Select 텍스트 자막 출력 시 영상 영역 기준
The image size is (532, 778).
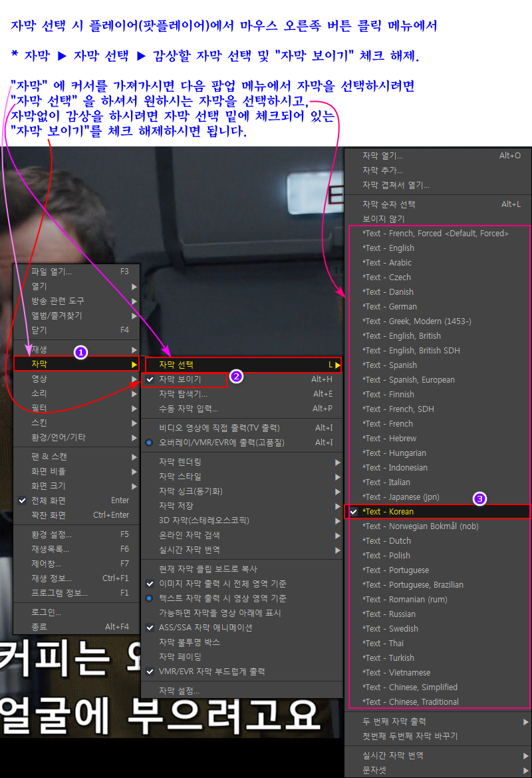click(x=242, y=598)
